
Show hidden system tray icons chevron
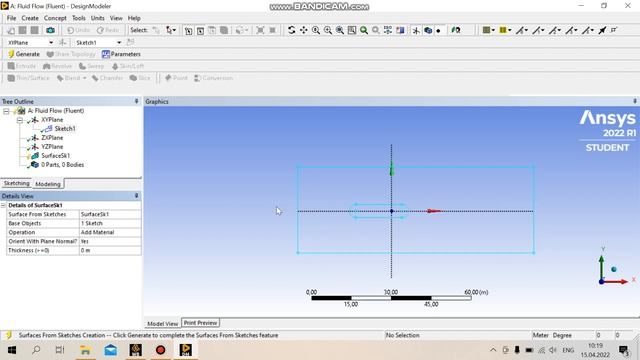493,350
